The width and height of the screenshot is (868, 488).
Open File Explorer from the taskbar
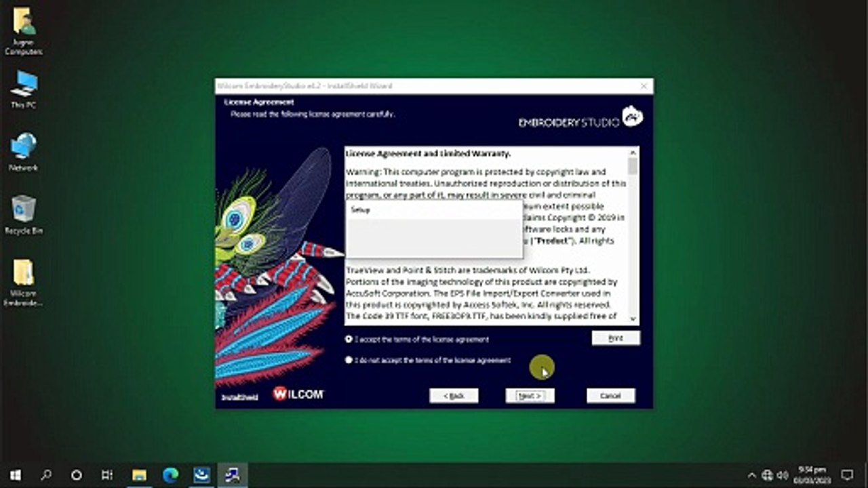[x=139, y=475]
